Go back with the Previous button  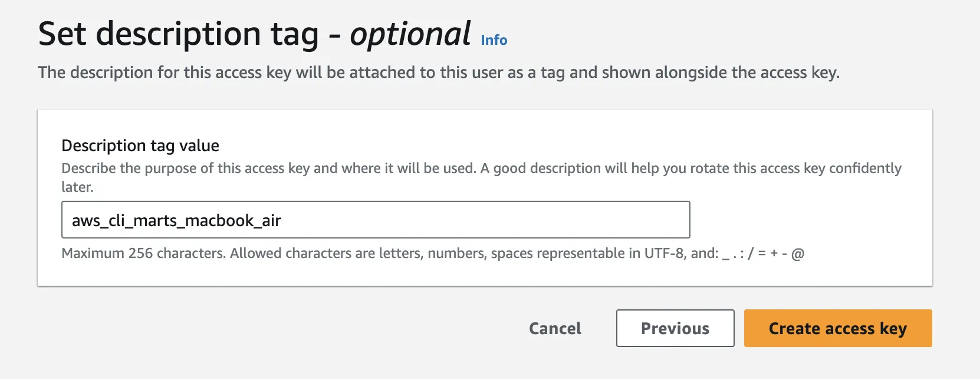(675, 328)
